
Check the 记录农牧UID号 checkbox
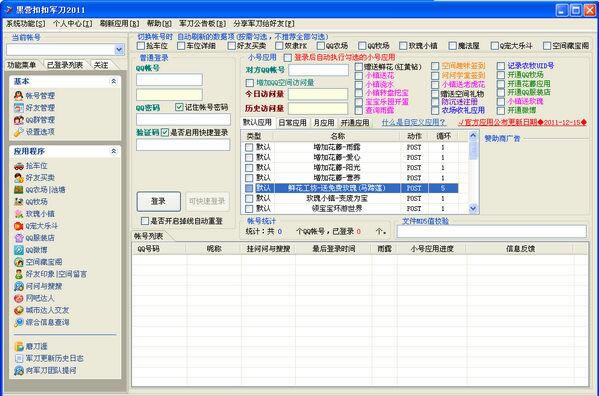pyautogui.click(x=501, y=66)
